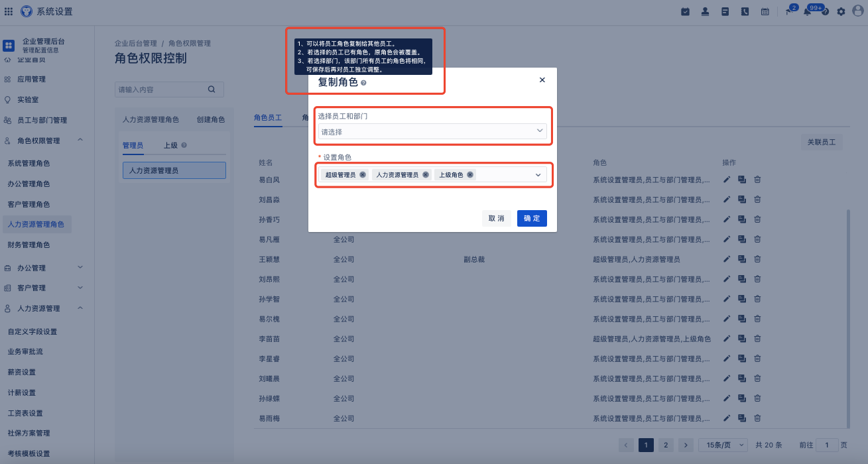Select 财务管理角色 sidebar item
Viewport: 868px width, 464px height.
(29, 245)
